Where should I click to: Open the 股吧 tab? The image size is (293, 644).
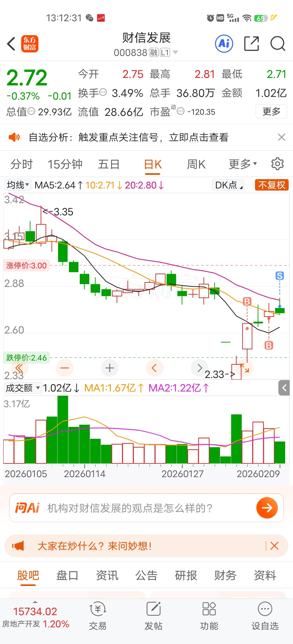click(x=28, y=575)
